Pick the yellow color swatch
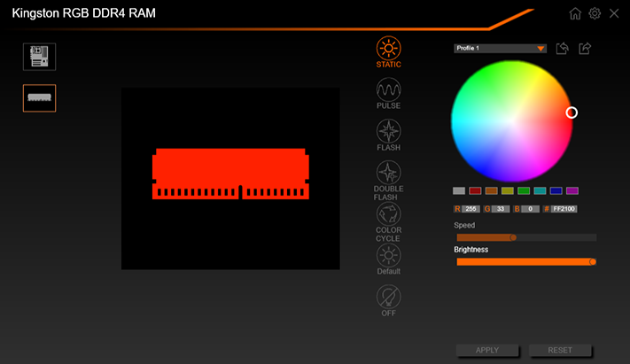 tap(508, 190)
